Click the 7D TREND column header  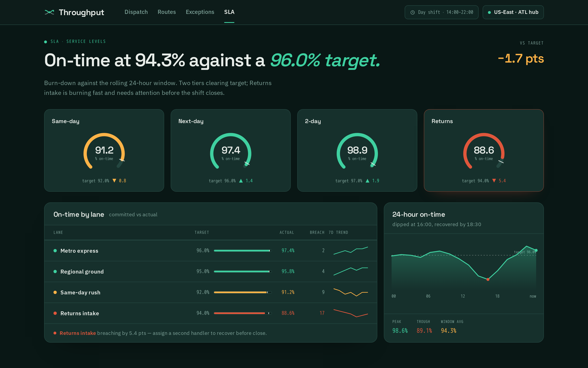point(338,232)
